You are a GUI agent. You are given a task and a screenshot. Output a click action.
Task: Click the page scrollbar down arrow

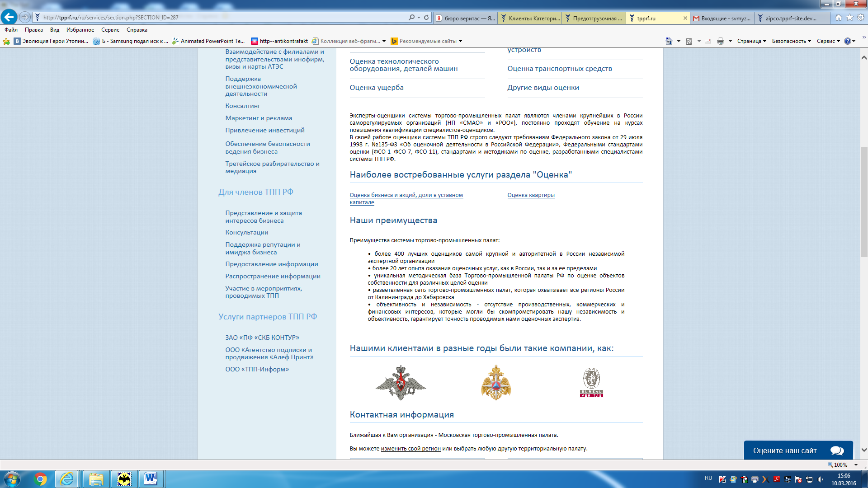[x=864, y=450]
